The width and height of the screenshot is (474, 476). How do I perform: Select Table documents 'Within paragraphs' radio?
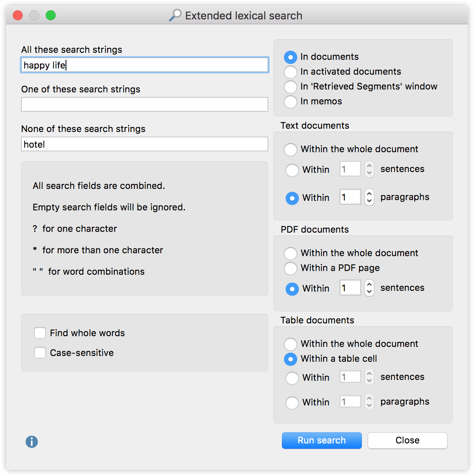[292, 403]
